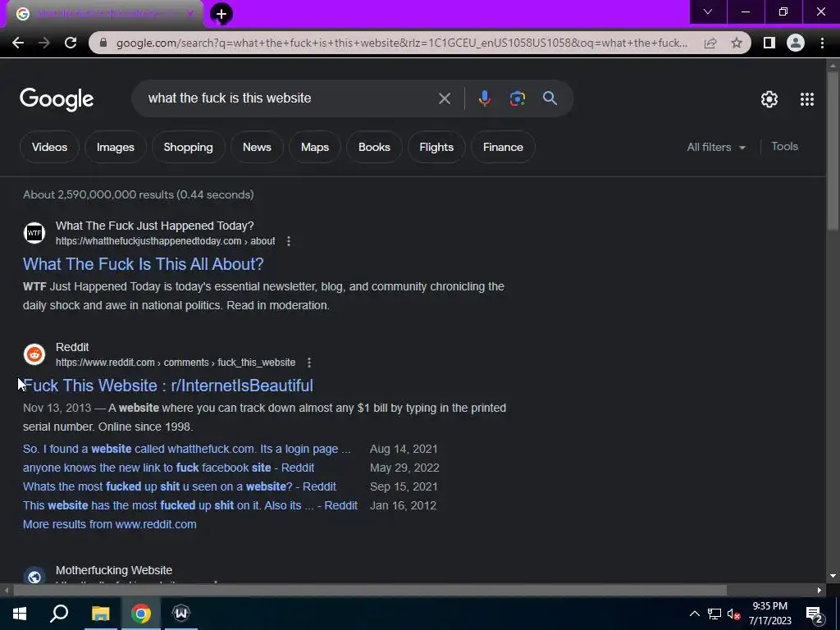
Task: Filter results by Images
Action: tap(115, 148)
